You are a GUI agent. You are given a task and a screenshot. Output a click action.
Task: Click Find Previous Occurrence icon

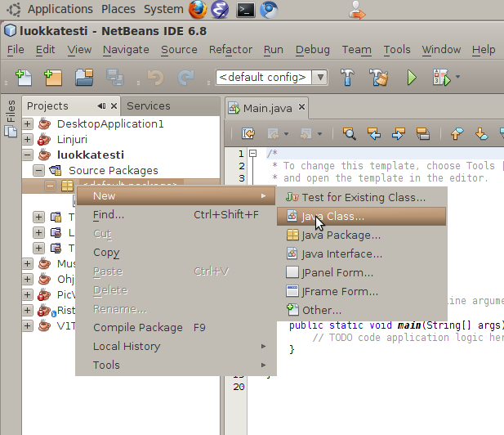tap(374, 133)
